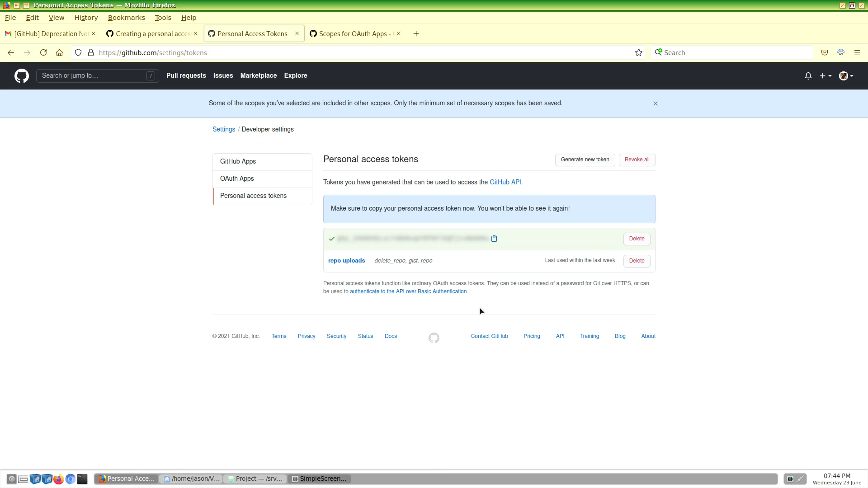
Task: Switch to Creating a personal access tab
Action: click(152, 34)
